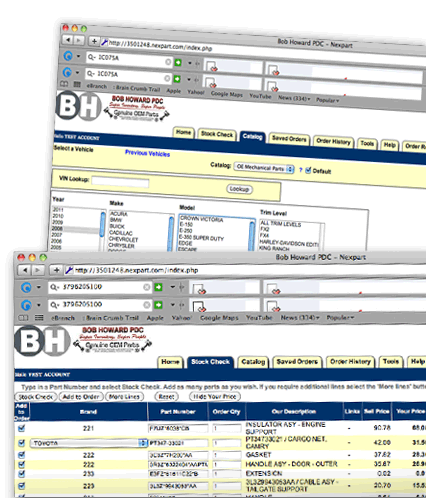The image size is (426, 498).
Task: Click the Model list scrollbar
Action: click(x=252, y=236)
